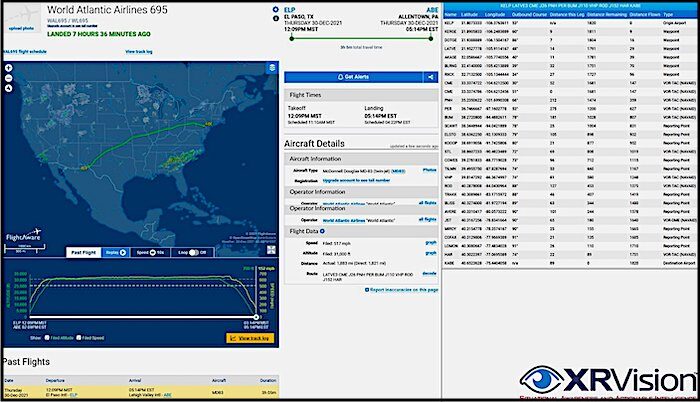700x402 pixels.
Task: Zoom out on the flight map
Action: tap(8, 78)
